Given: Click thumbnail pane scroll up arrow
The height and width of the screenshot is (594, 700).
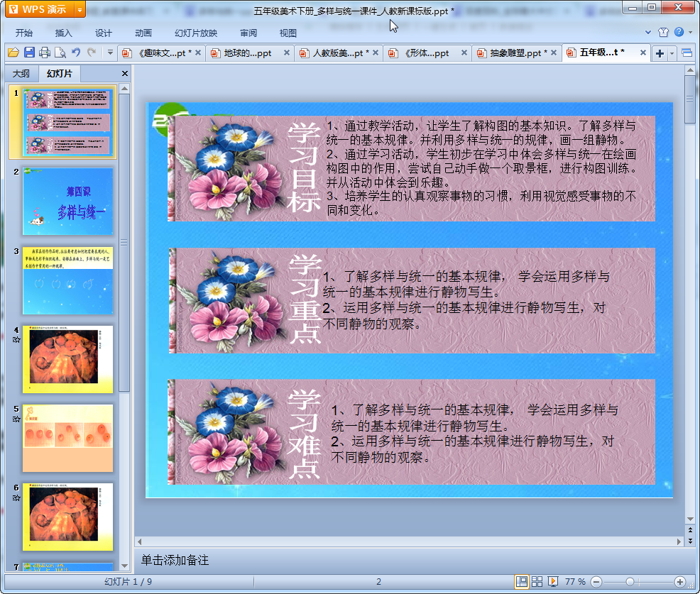Looking at the screenshot, I should point(124,89).
